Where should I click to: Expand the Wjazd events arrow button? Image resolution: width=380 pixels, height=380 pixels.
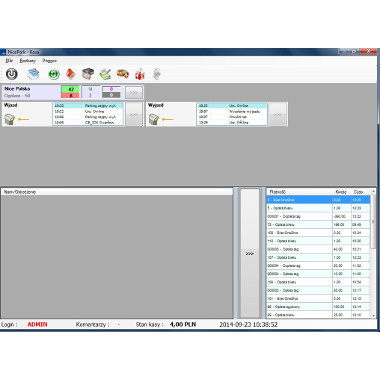coord(134,114)
